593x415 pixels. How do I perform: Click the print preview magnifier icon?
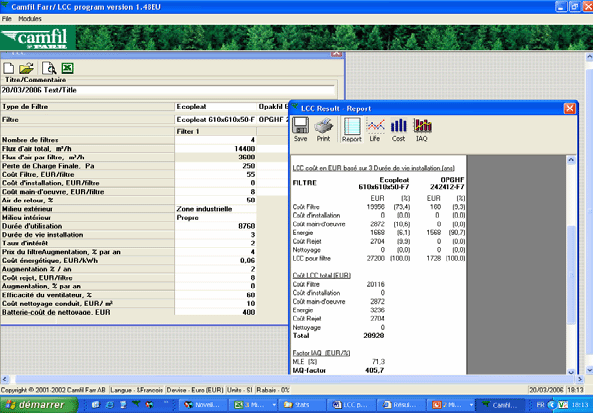(x=49, y=68)
